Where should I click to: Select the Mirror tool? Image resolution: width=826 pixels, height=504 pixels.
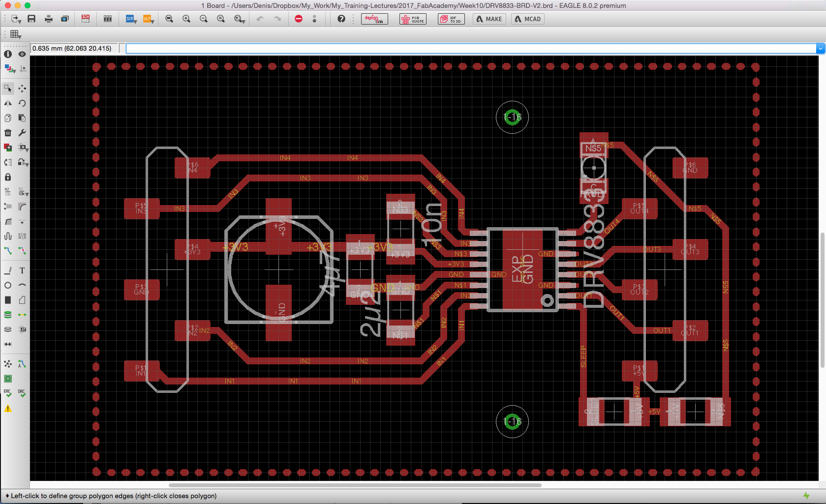pos(8,103)
